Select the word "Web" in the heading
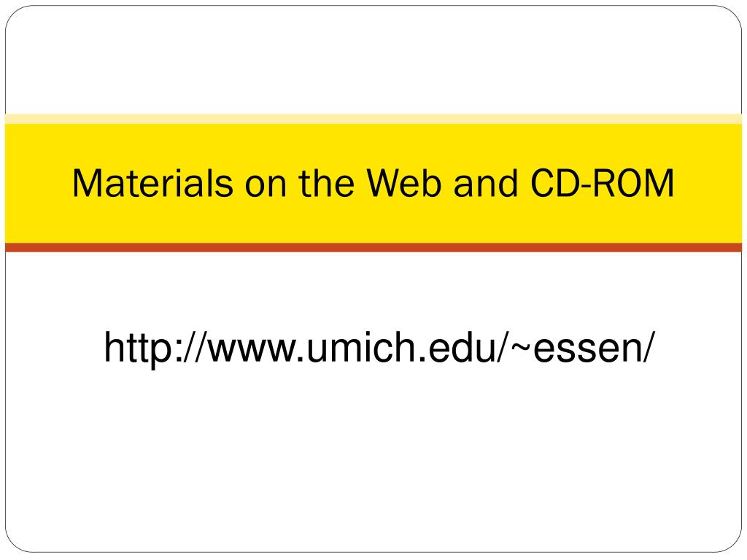 (404, 183)
